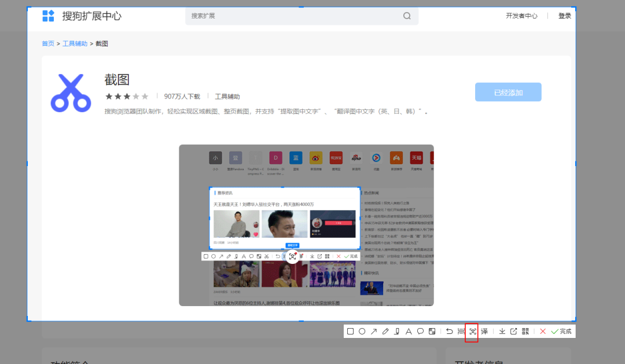The image size is (625, 364).
Task: Click the 工具辅助 category tag beside downloads
Action: point(227,97)
